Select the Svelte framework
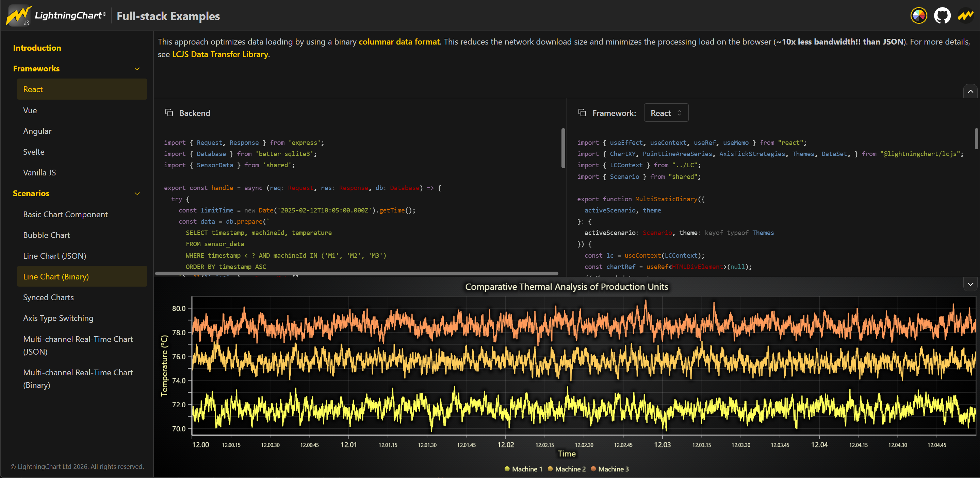The image size is (980, 478). [x=82, y=152]
